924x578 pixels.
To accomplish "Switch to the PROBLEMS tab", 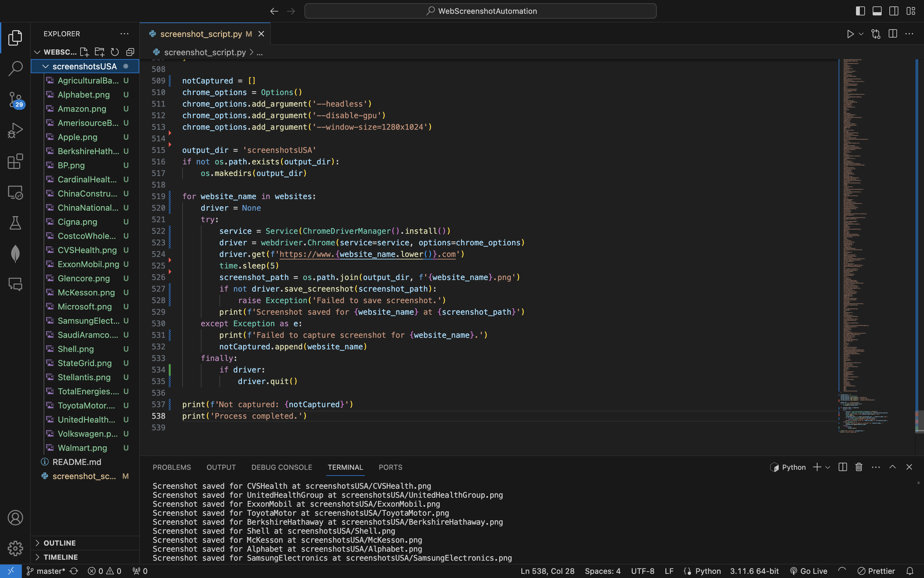I will 172,467.
